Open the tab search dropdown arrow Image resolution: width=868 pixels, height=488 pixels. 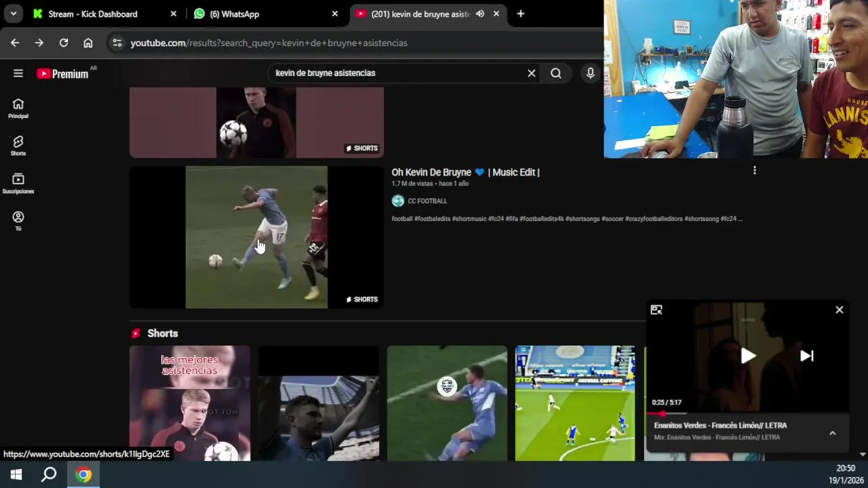click(14, 14)
